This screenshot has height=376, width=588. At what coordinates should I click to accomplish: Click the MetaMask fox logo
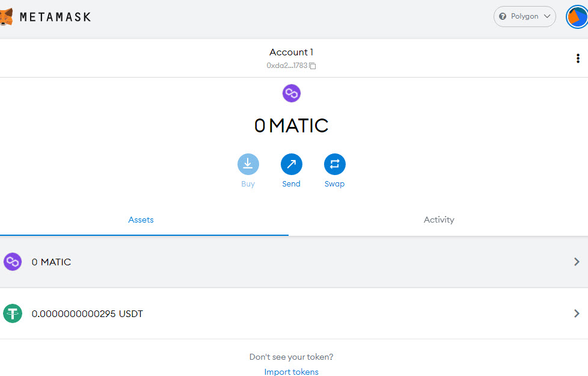coord(6,17)
